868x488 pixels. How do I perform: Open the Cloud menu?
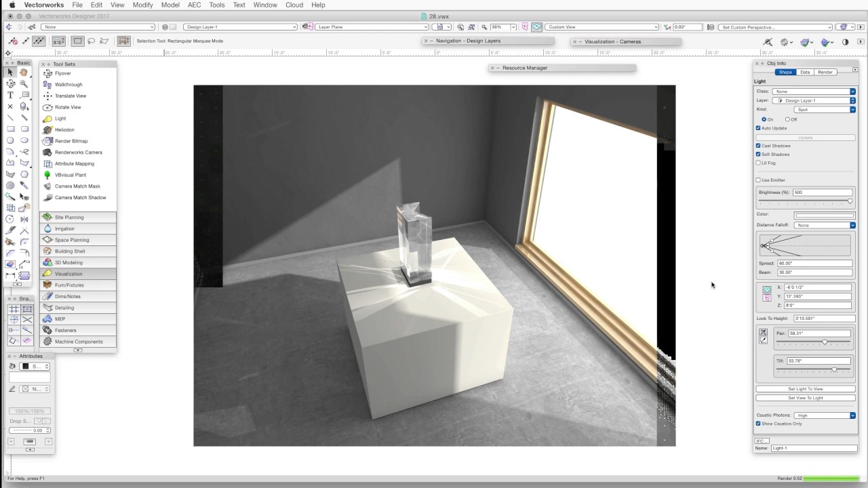click(x=294, y=5)
